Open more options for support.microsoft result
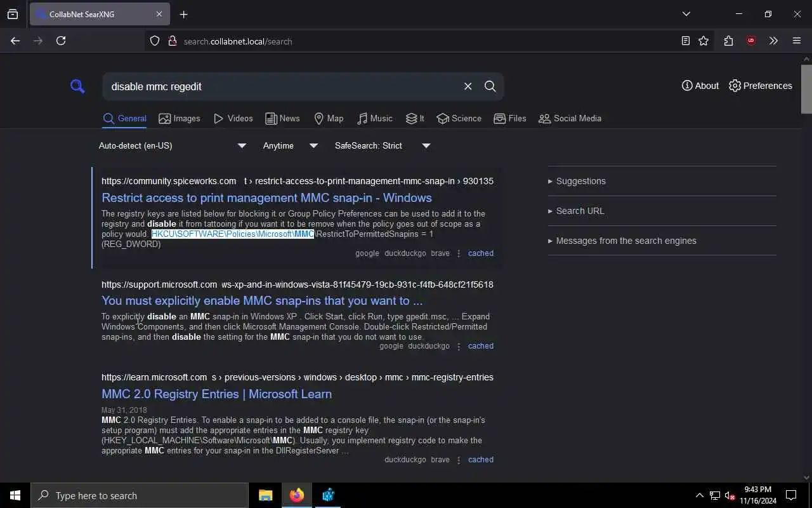 click(x=459, y=346)
